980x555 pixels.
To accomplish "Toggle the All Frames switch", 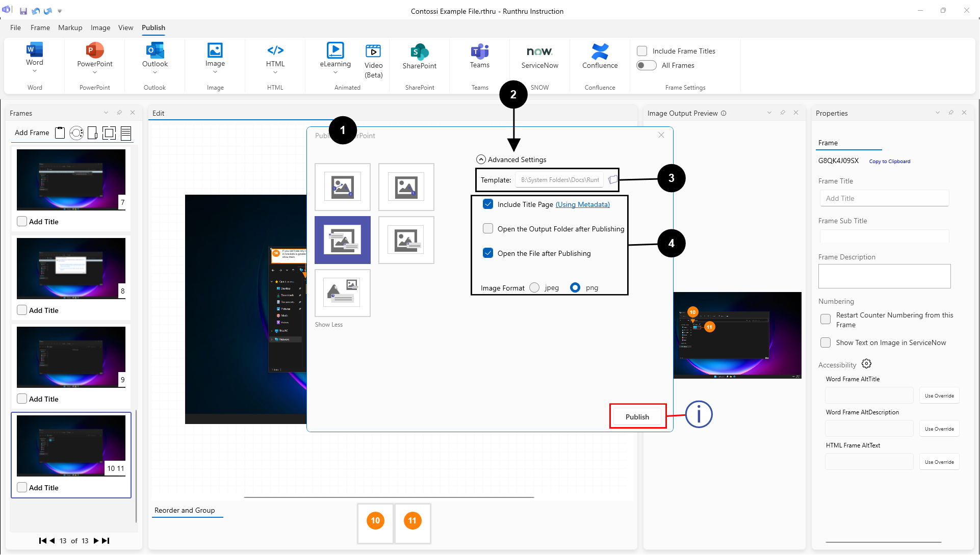I will pos(646,65).
